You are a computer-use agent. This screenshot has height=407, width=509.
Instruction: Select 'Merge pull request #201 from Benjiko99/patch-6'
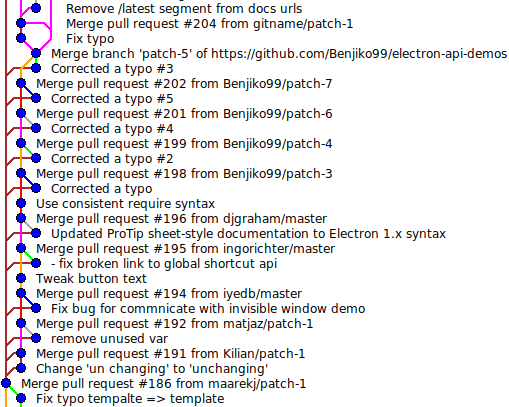coord(184,114)
